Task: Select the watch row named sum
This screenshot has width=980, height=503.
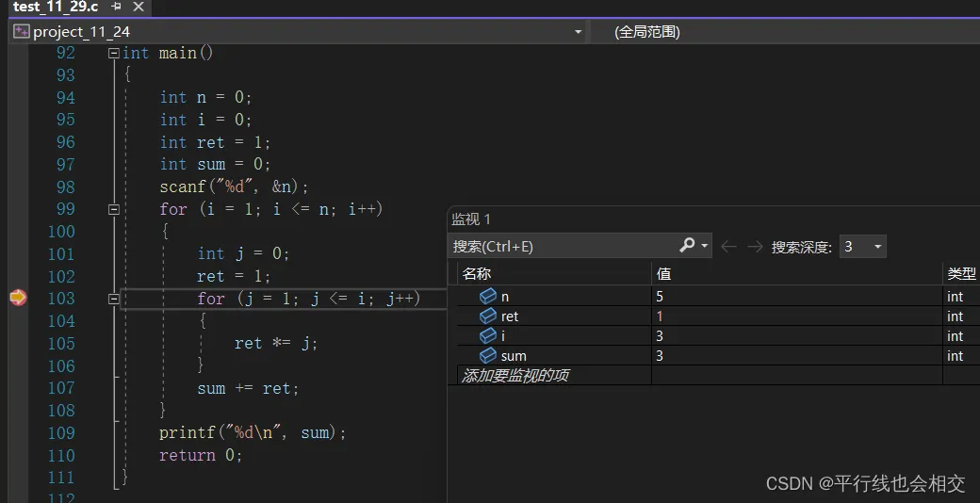Action: tap(713, 355)
